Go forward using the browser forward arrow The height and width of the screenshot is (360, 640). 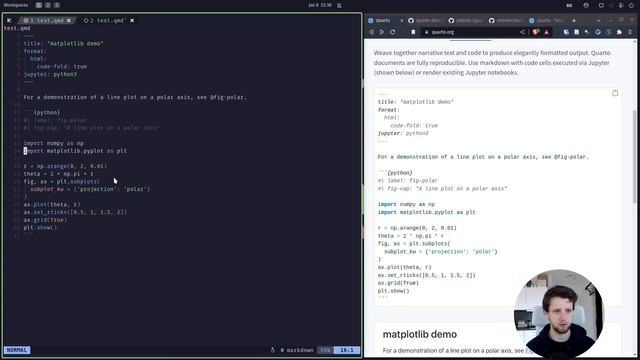pyautogui.click(x=382, y=32)
